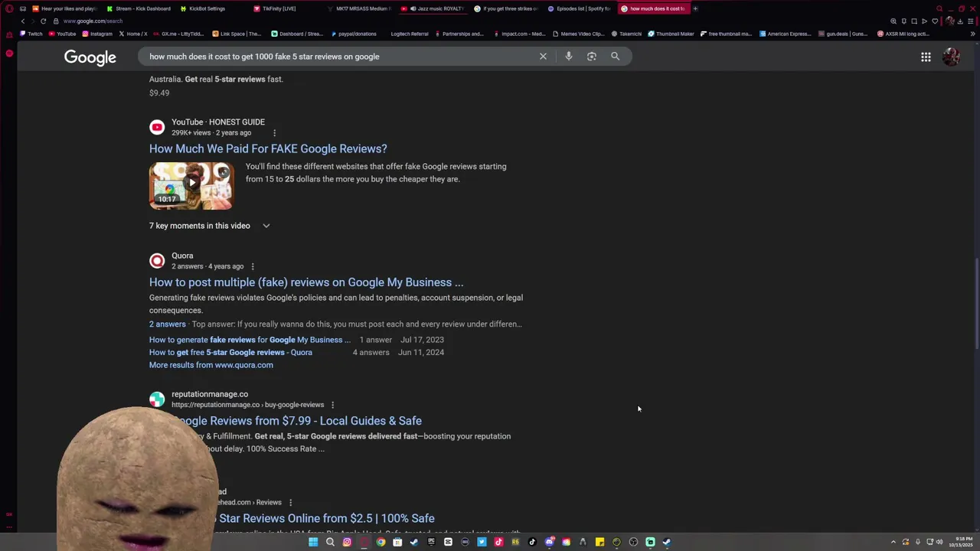Image resolution: width=980 pixels, height=551 pixels.
Task: Open Discord from the taskbar
Action: pyautogui.click(x=549, y=542)
